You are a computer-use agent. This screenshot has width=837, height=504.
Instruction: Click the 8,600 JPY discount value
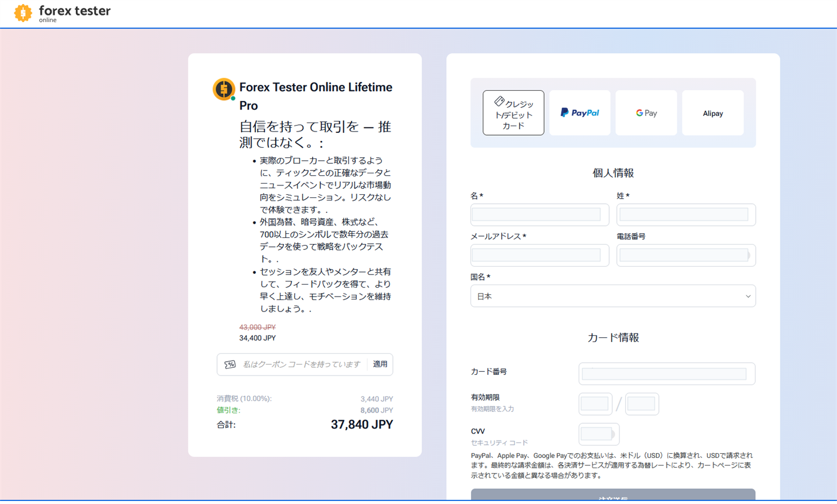tap(377, 410)
